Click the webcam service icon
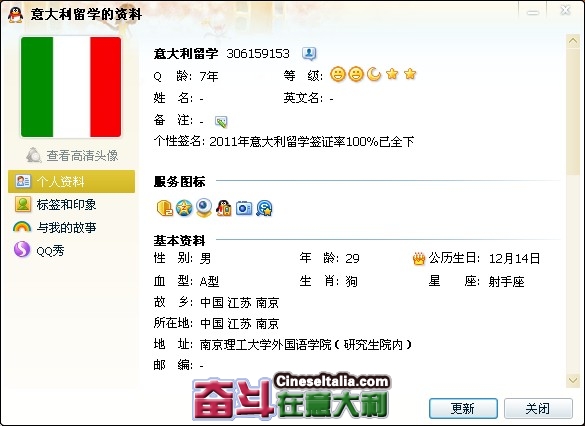The height and width of the screenshot is (426, 585). (x=204, y=207)
